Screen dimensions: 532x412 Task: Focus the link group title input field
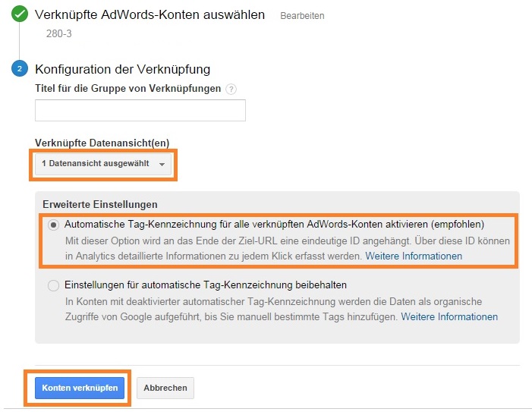(140, 110)
